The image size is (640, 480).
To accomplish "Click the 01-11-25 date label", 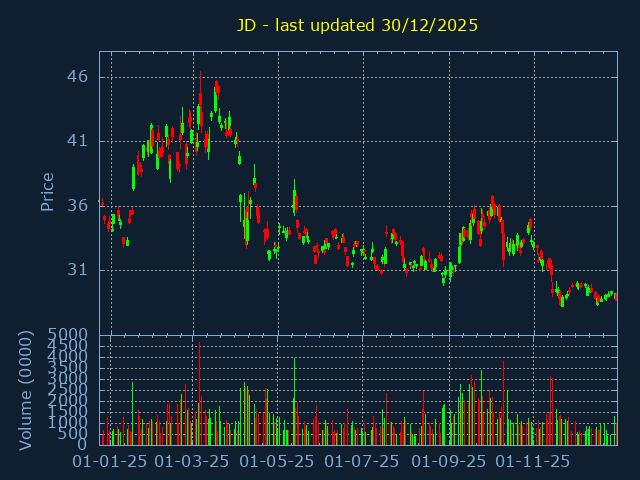I will tap(534, 462).
